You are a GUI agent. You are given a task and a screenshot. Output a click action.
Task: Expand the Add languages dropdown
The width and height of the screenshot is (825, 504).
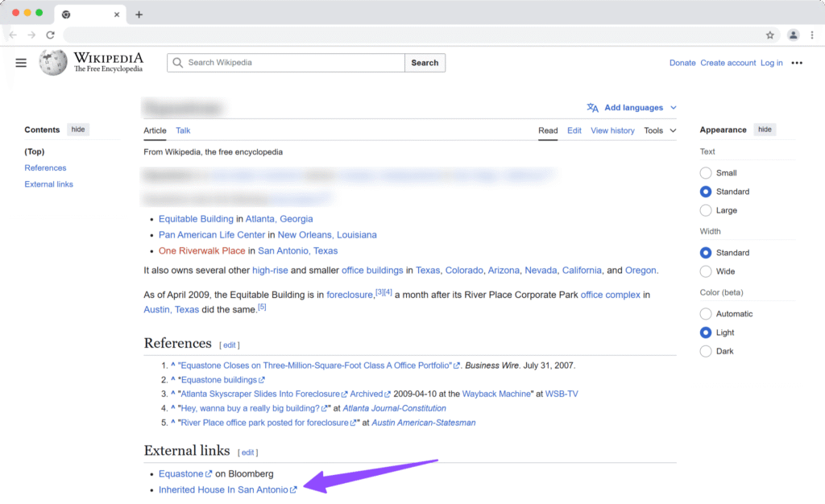(x=632, y=108)
